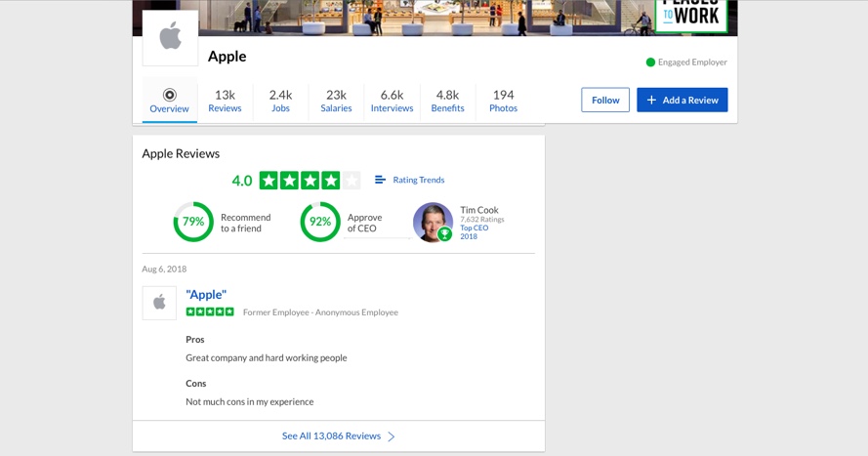Click the 92% CEO approval circle
Screen dimensions: 868x456
click(x=320, y=222)
